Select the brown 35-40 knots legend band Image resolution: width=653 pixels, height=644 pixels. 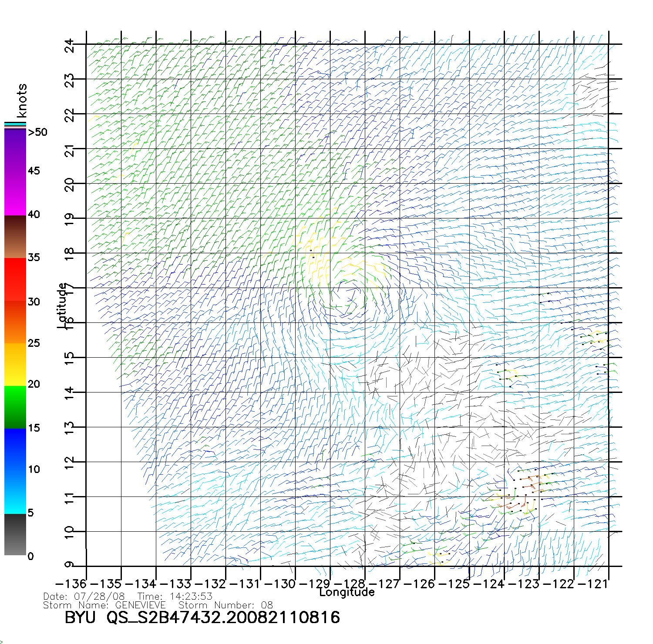tap(15, 237)
